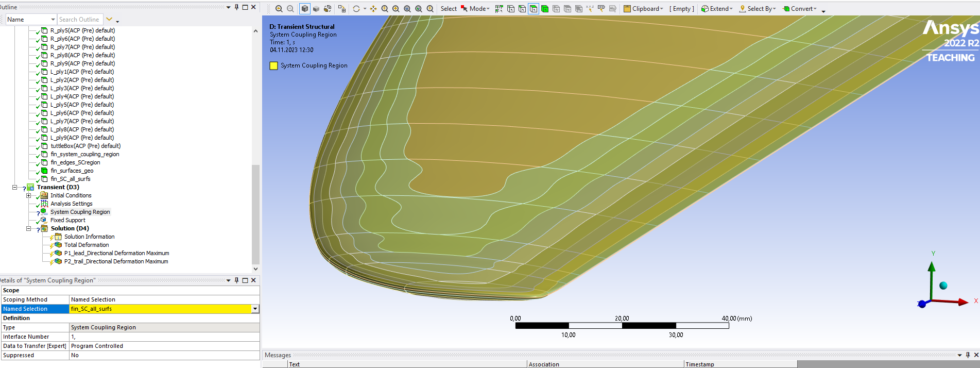This screenshot has height=368, width=980.
Task: Open the Named Selection dropdown for fin_SC_all_surfs
Action: pyautogui.click(x=254, y=309)
